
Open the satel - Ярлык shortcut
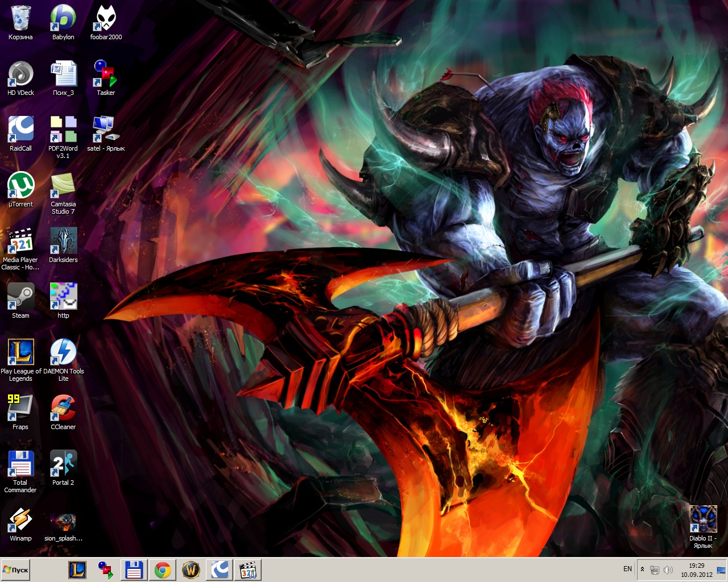106,134
